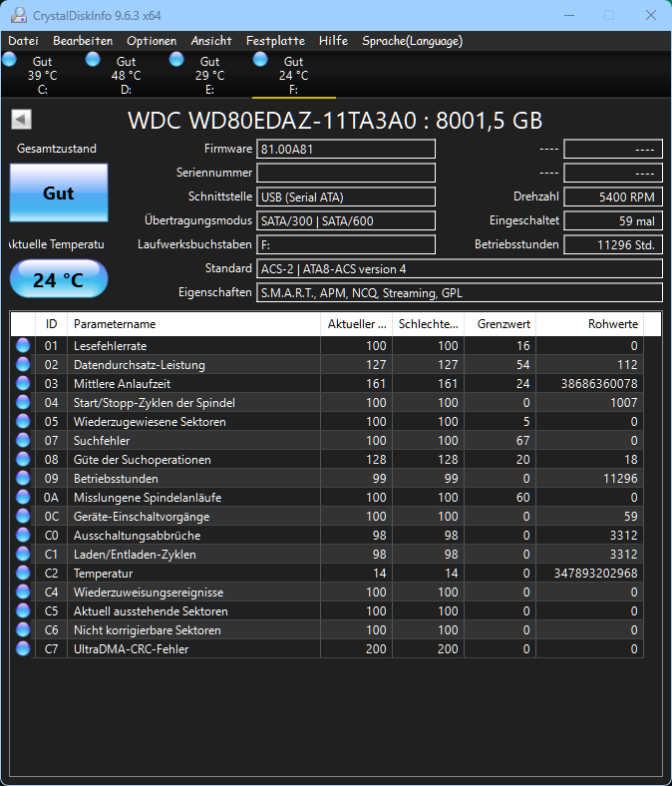Click status orb for Geräte-Einschaltvorgänge row
The width and height of the screenshot is (672, 786).
point(23,517)
